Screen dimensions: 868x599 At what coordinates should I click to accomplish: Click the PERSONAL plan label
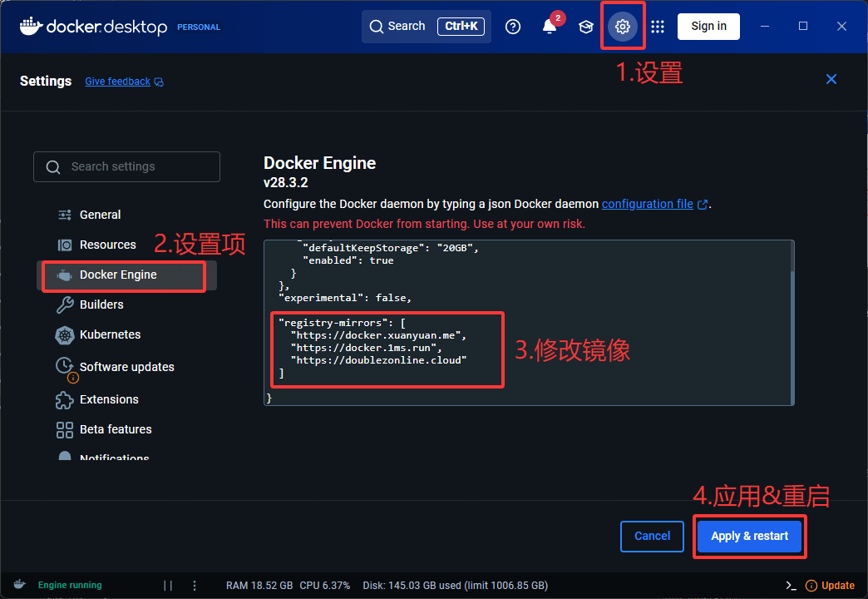pyautogui.click(x=199, y=27)
